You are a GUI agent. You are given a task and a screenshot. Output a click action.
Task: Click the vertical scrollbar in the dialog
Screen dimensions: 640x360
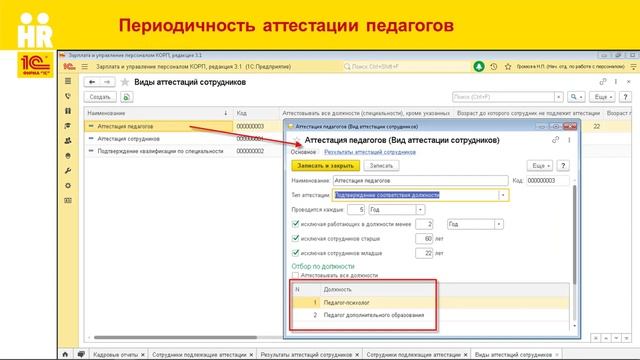[x=575, y=235]
